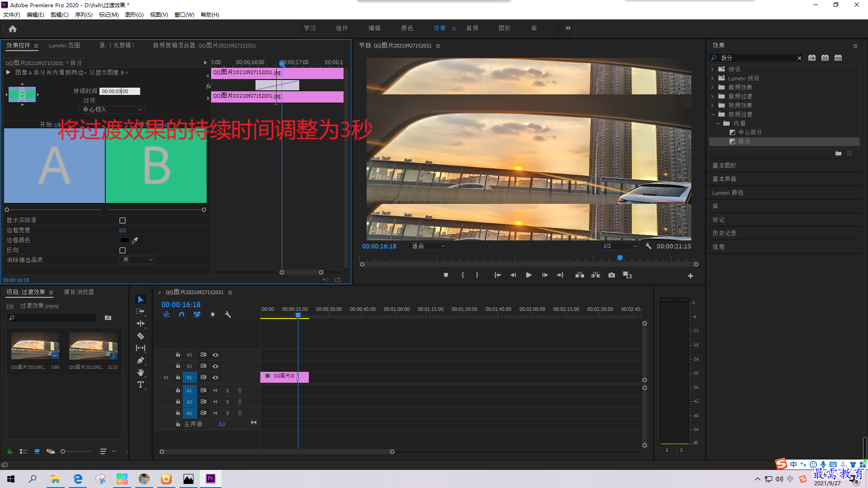Open the Lumetri Color panel
Screen dimensions: 868x488
tap(727, 193)
